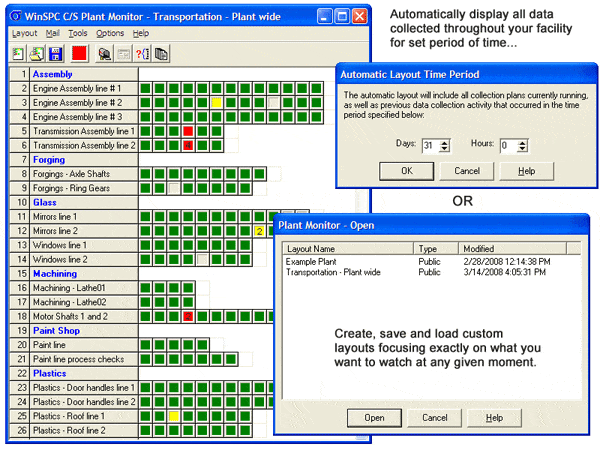Click inside the Hours input field
The width and height of the screenshot is (600, 450).
pos(505,145)
